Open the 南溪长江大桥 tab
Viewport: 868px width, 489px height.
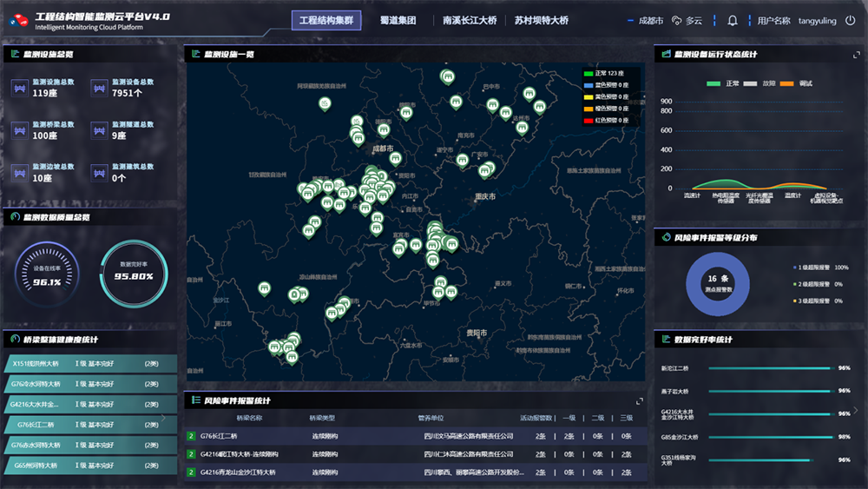point(470,21)
